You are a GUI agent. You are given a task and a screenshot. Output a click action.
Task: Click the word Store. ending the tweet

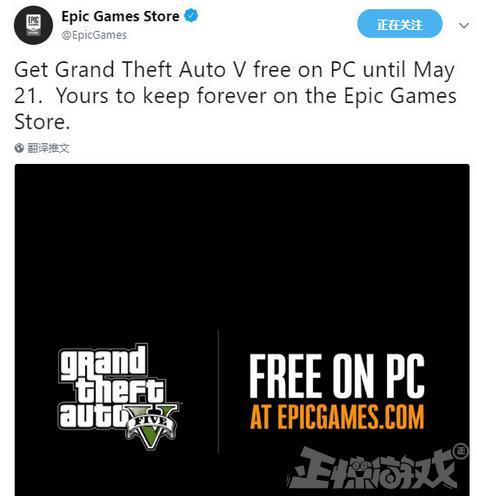[42, 122]
